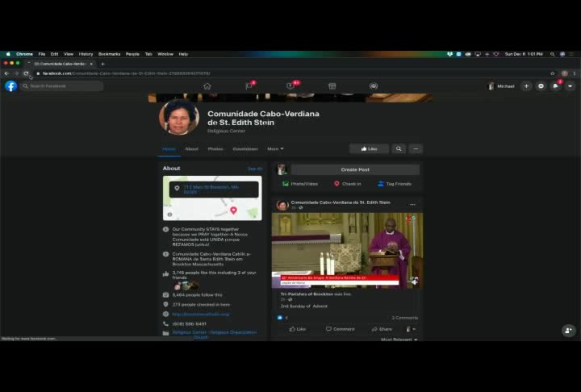This screenshot has width=581, height=392.
Task: Click the browser back arrow
Action: [6, 73]
